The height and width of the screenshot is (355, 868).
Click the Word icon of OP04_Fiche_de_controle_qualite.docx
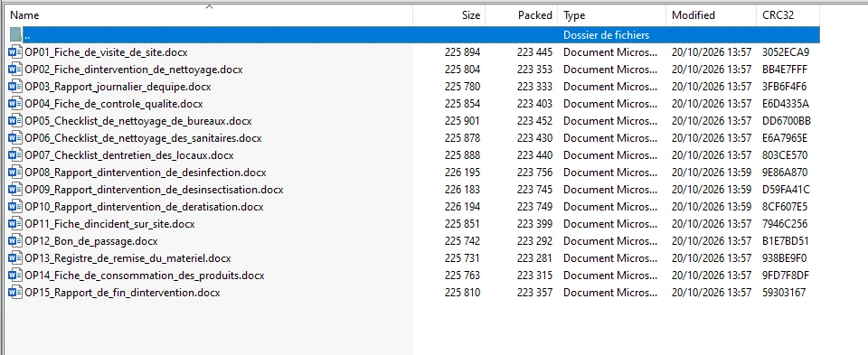15,104
